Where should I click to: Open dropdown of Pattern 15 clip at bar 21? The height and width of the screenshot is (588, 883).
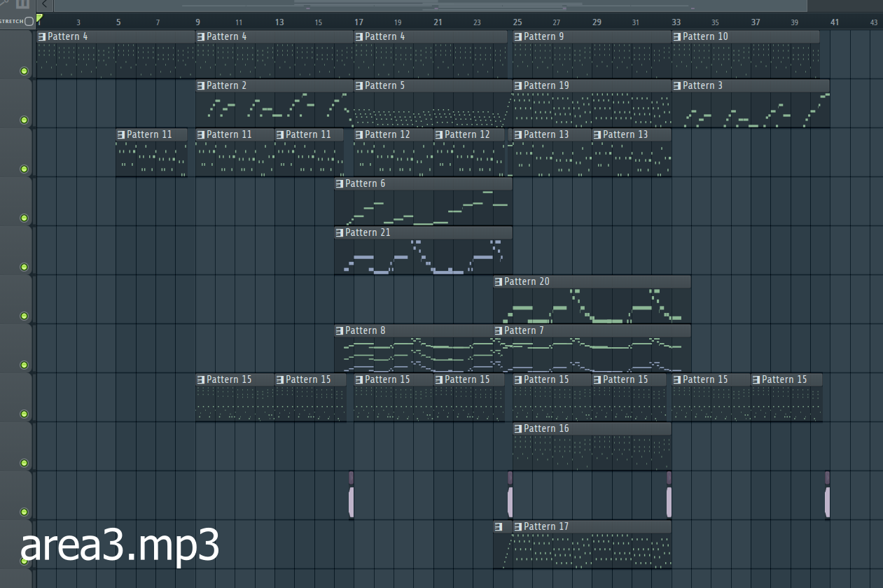(439, 379)
